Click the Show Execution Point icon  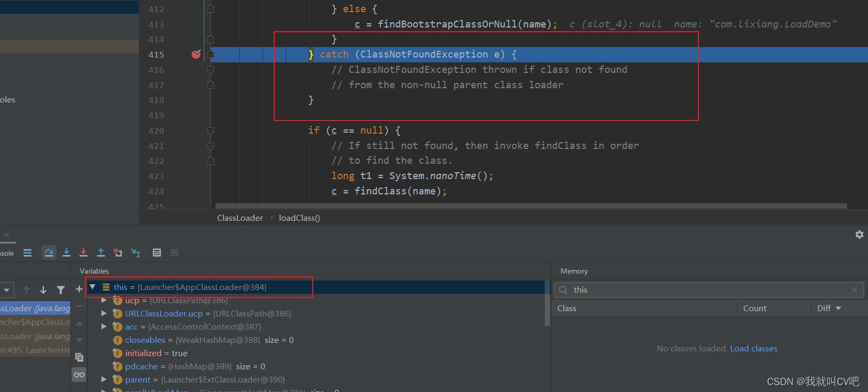(x=27, y=253)
